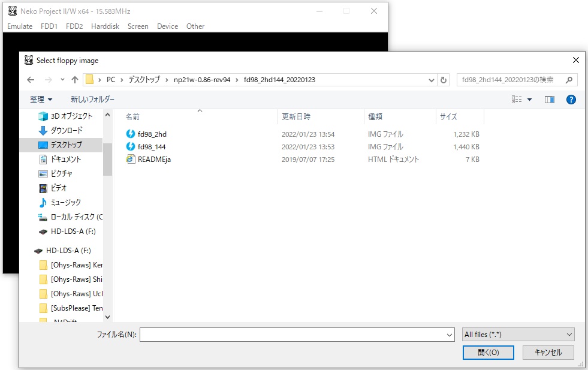Go up one folder level
The height and width of the screenshot is (370, 588).
(x=75, y=80)
